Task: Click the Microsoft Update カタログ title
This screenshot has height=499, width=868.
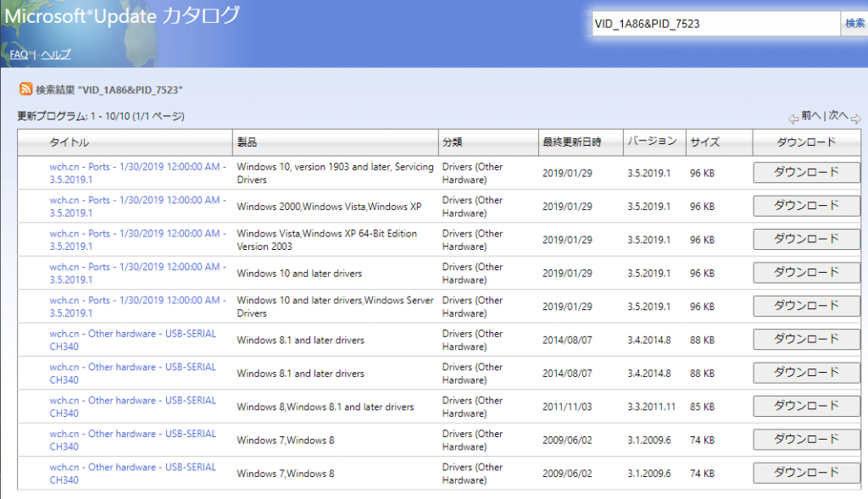Action: (x=122, y=15)
